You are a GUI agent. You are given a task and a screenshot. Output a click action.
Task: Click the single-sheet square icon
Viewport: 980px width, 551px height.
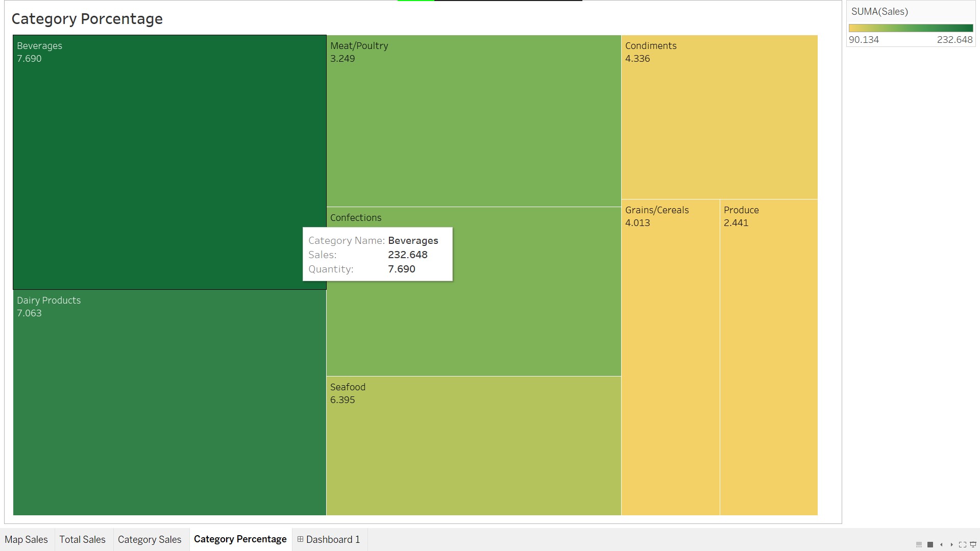click(930, 545)
